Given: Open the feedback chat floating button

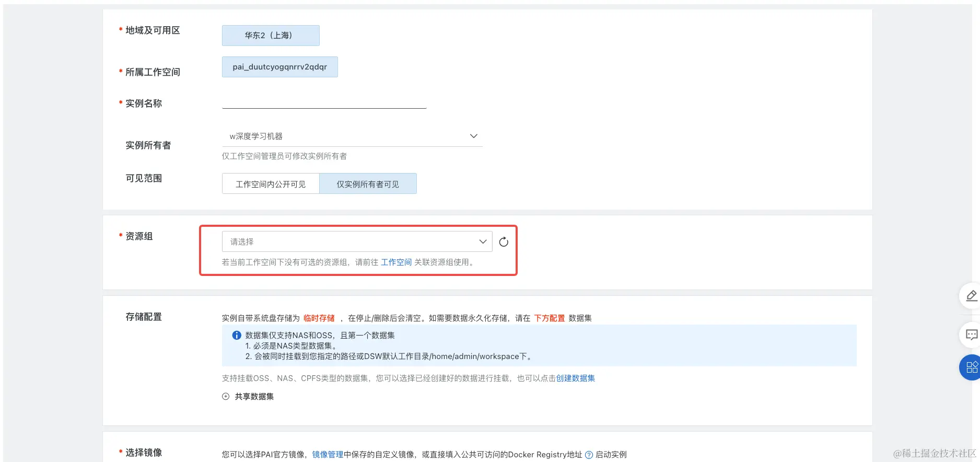Looking at the screenshot, I should pos(971,334).
